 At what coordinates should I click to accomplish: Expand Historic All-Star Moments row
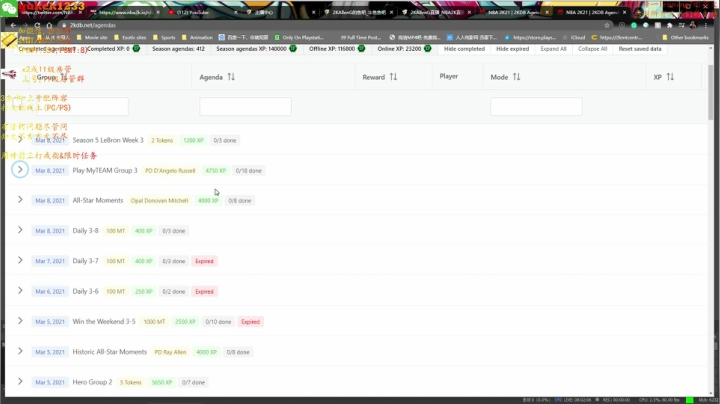[20, 351]
